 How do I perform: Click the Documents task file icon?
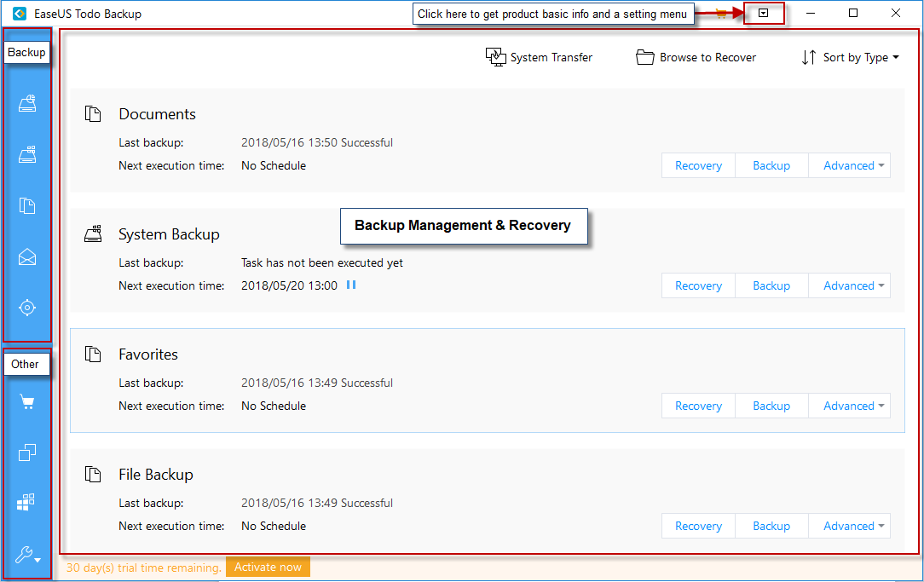93,113
